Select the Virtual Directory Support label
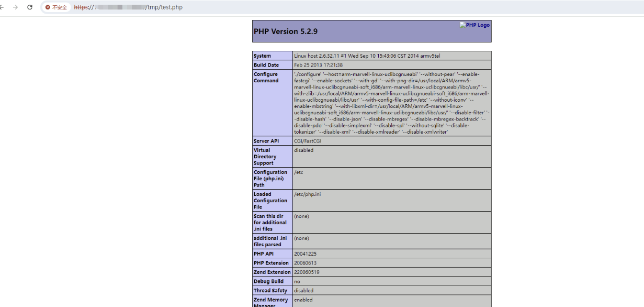The image size is (644, 307). coord(265,157)
